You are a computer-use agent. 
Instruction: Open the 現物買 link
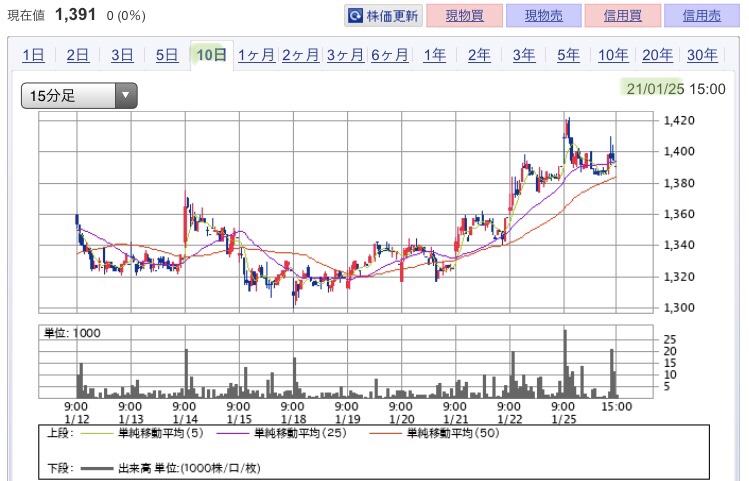[x=464, y=16]
